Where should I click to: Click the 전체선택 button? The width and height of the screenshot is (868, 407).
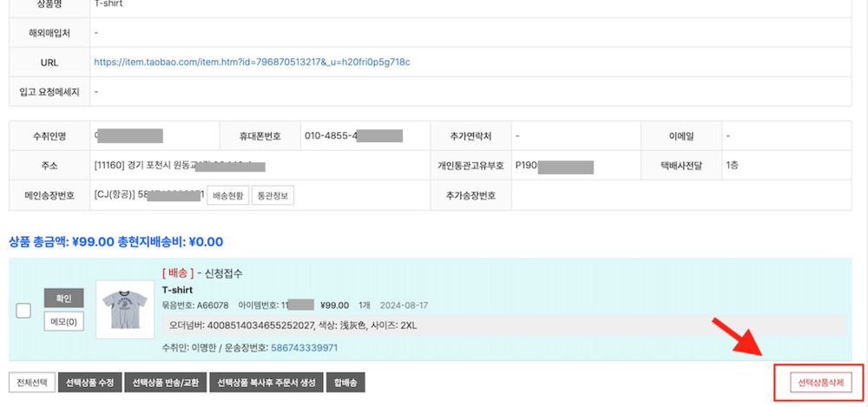pyautogui.click(x=32, y=382)
